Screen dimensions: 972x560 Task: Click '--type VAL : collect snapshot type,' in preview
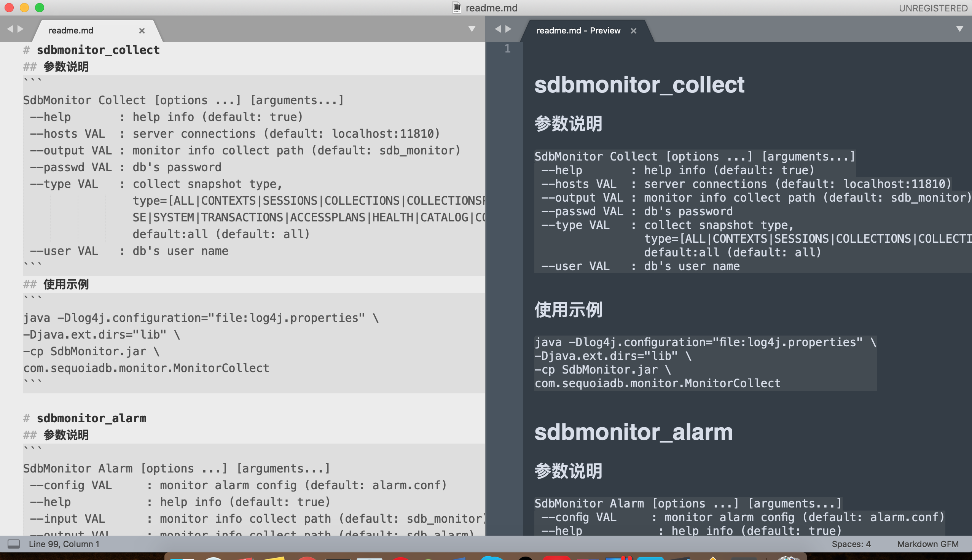(x=667, y=225)
